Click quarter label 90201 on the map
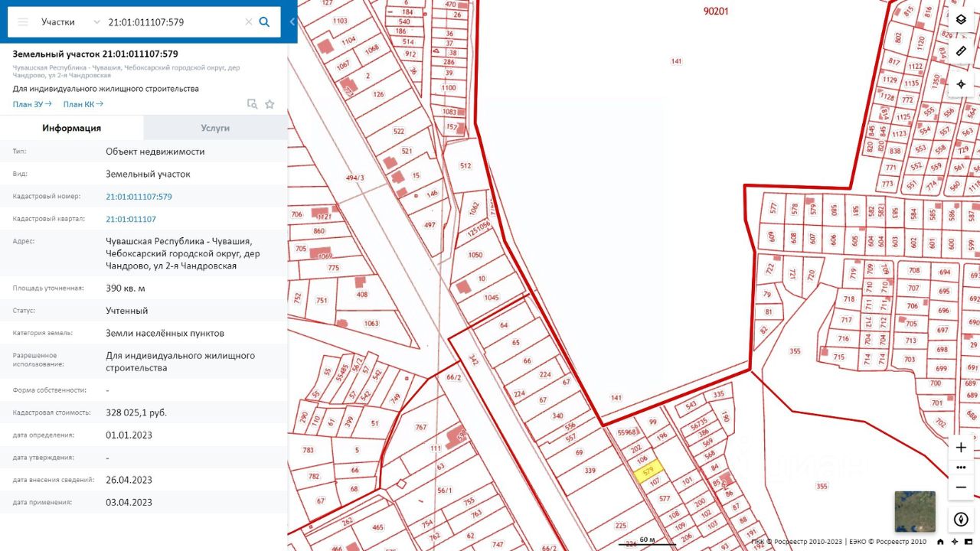This screenshot has width=980, height=551. point(715,11)
